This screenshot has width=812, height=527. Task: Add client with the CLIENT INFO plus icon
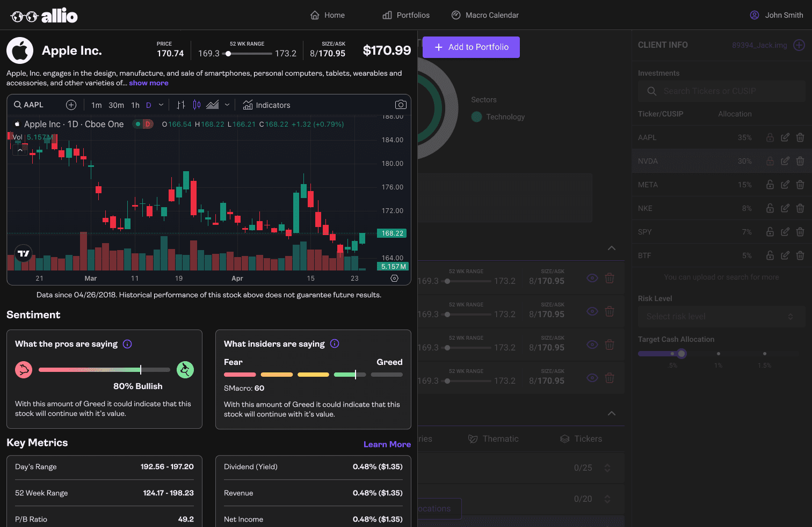[x=799, y=45]
